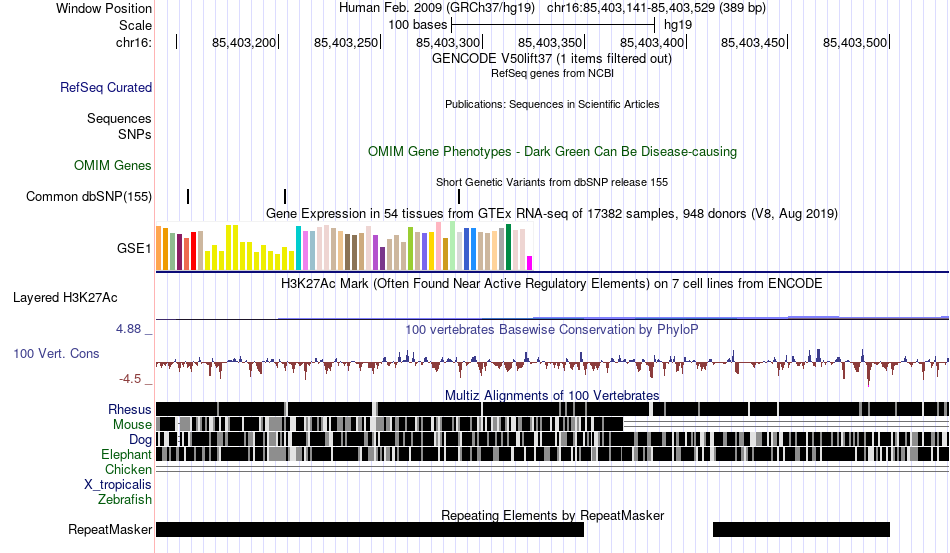Click Short Genetic Variants from dbSNP title

pyautogui.click(x=552, y=182)
